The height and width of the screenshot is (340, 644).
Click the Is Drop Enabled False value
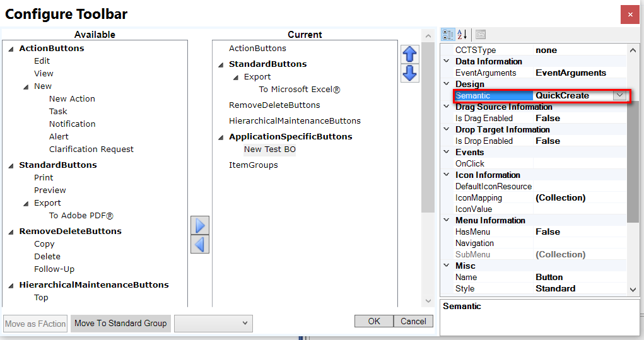(580, 141)
